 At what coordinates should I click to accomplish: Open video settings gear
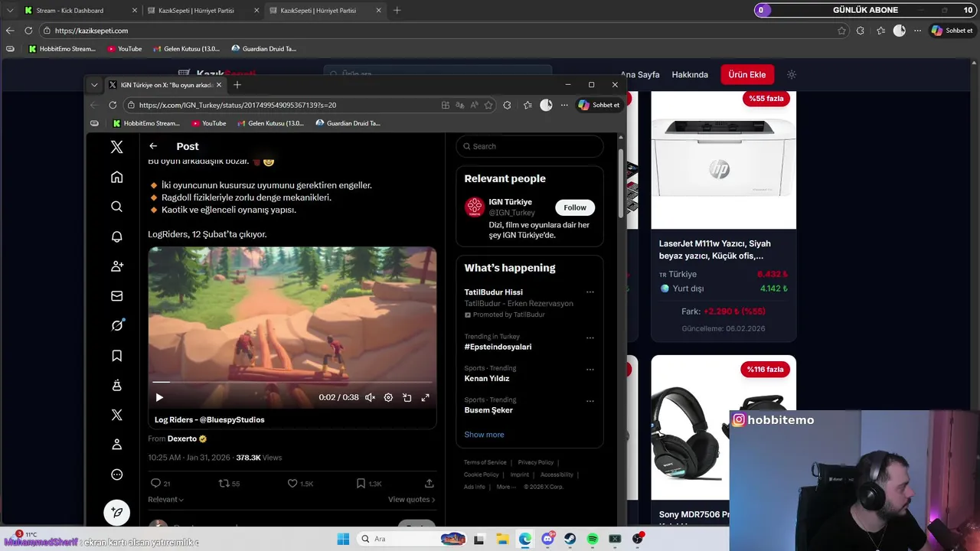[388, 397]
